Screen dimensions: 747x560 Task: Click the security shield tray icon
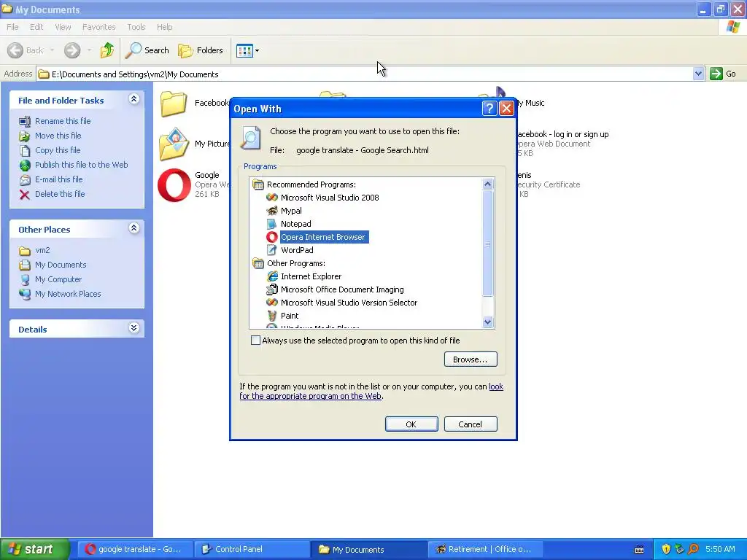coord(666,549)
